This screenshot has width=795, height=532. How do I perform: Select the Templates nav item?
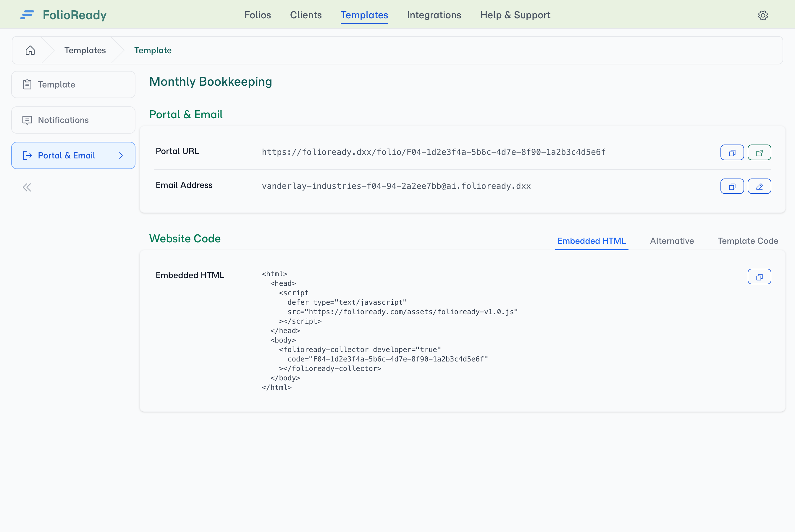[364, 15]
